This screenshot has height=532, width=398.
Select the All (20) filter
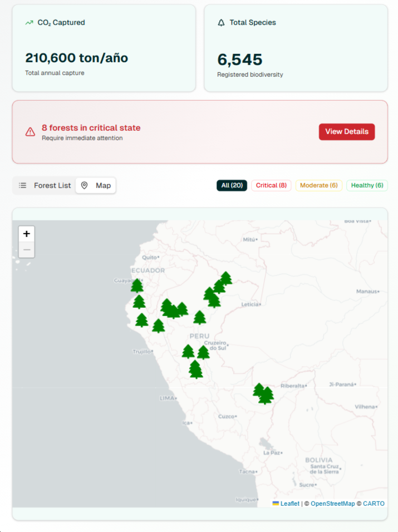point(232,185)
